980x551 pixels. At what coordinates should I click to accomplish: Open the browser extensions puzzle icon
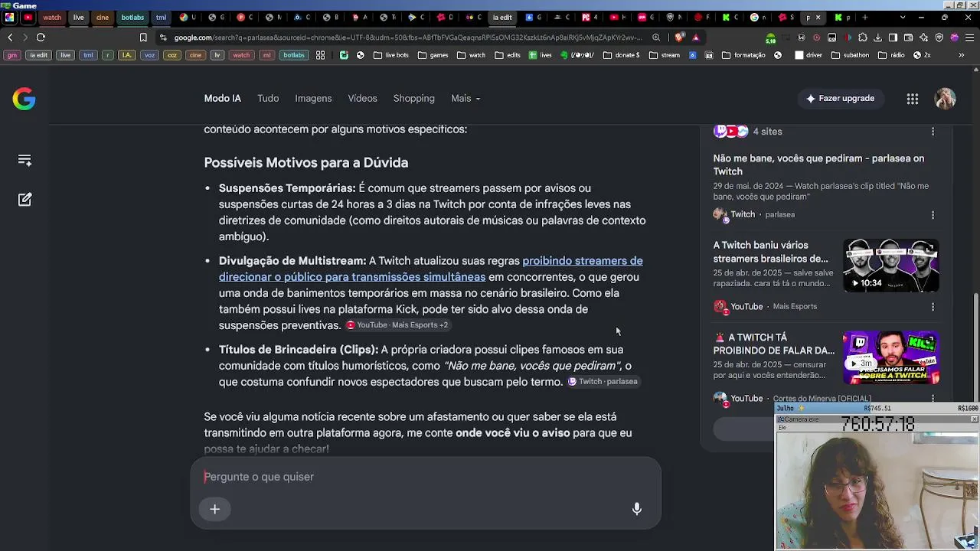click(863, 37)
